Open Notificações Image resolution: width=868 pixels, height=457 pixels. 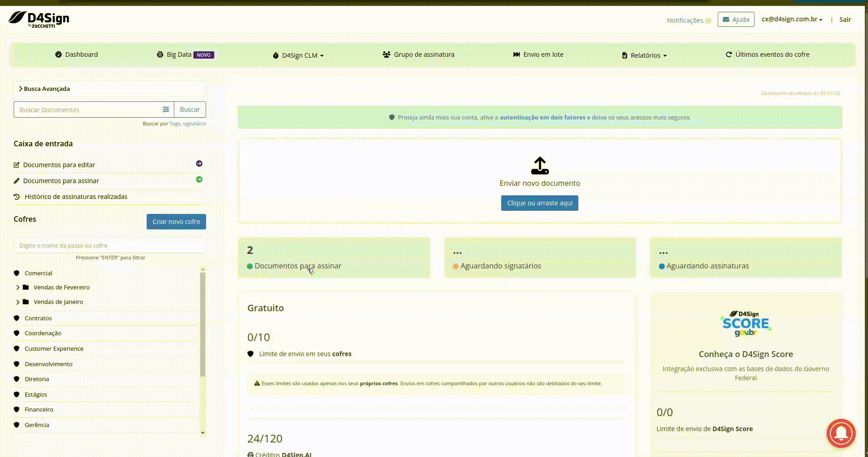[x=685, y=20]
